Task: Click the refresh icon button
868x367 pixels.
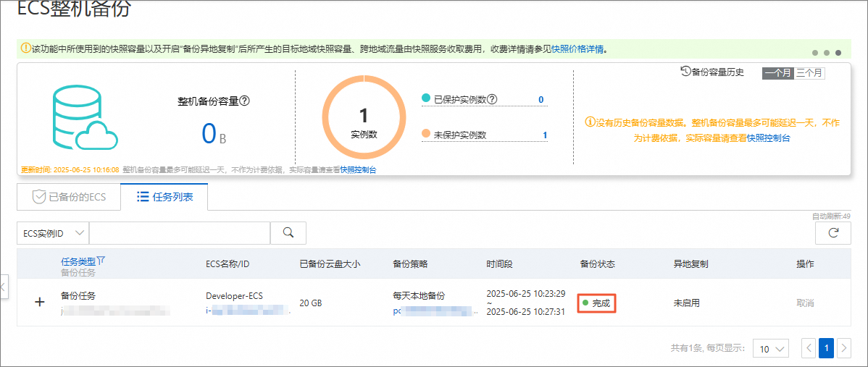Action: coord(832,233)
